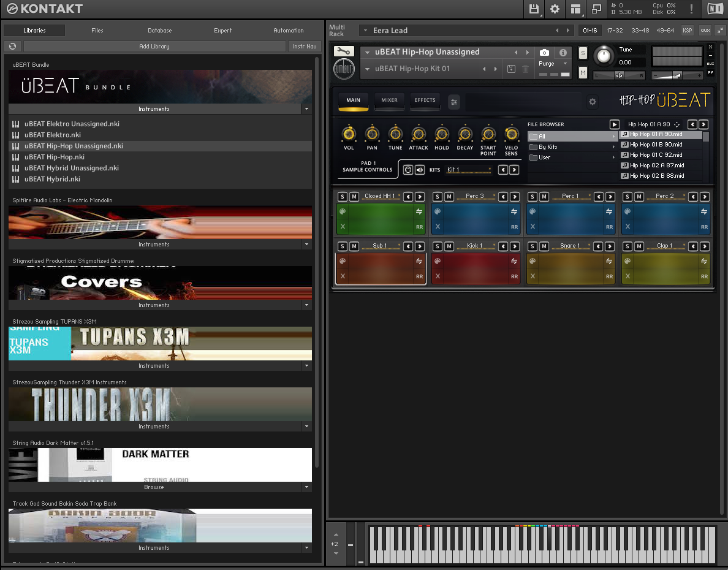Mute the uBEAT Hip-Hop Unassigned instrument

[583, 72]
